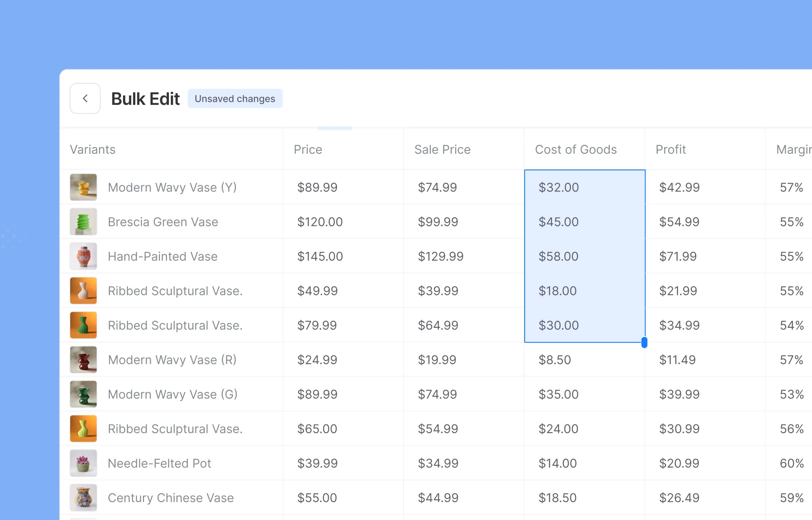812x520 pixels.
Task: Open thumbnail of the $65.00 Ribbed Sculptural Vase
Action: (x=83, y=429)
